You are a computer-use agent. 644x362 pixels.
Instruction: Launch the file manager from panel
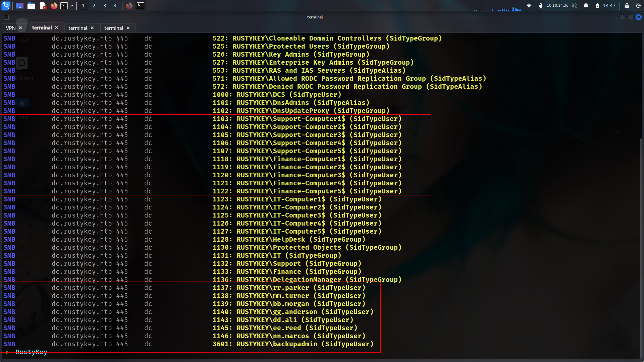[31, 6]
